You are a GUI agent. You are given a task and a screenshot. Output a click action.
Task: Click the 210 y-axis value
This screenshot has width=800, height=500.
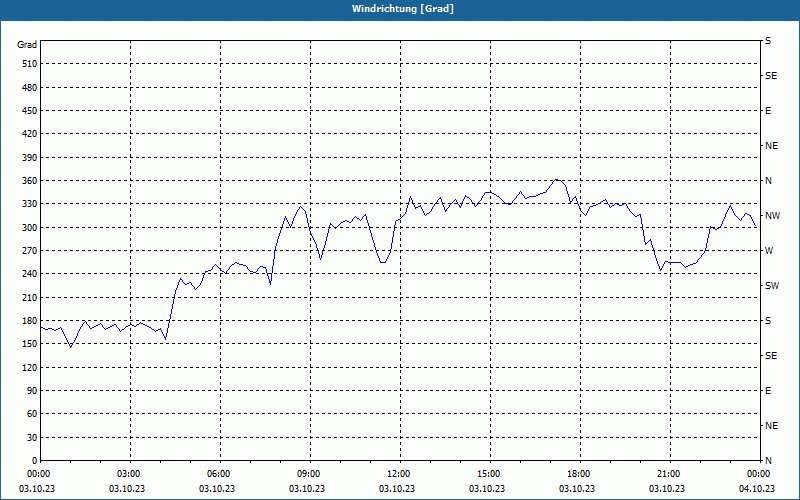pos(30,297)
